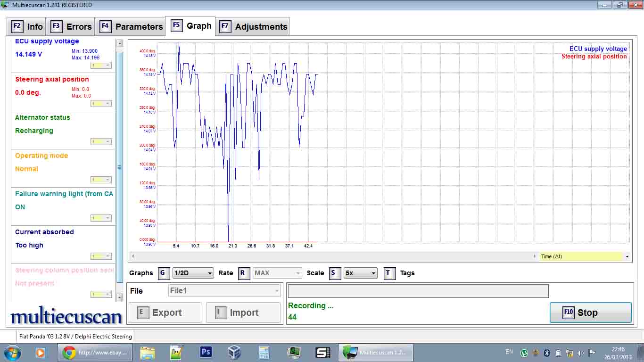Switch to the Errors tab
Screen dimensions: 644x362
click(x=72, y=26)
